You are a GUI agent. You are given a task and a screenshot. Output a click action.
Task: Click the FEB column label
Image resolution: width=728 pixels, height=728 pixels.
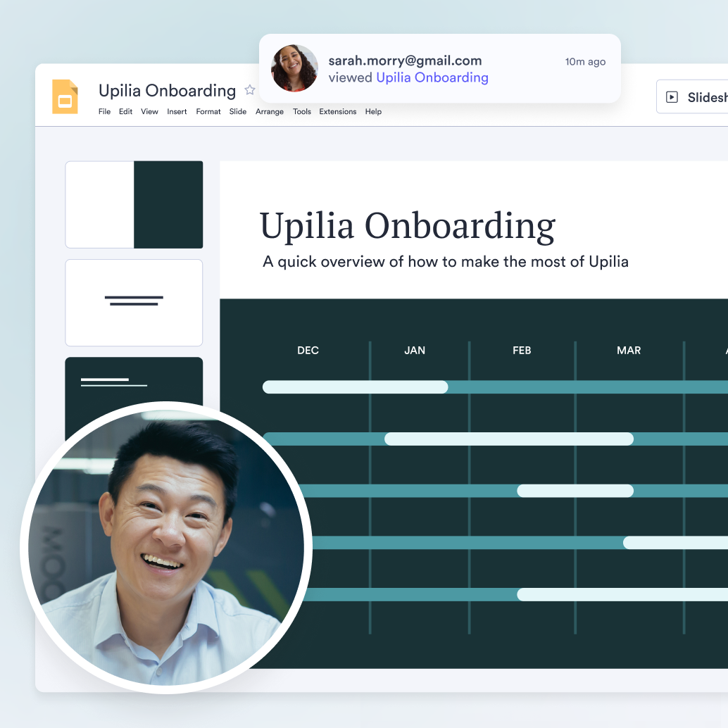[x=522, y=351]
